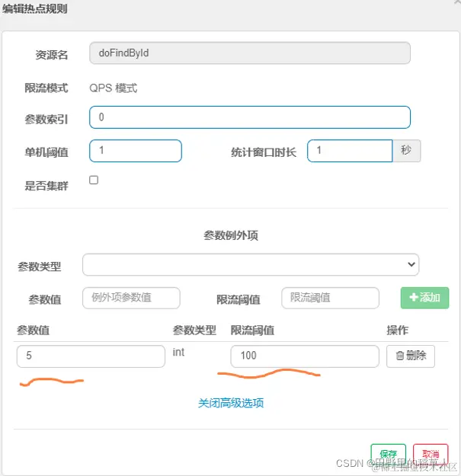Click trash icon in 删除 button

click(400, 356)
